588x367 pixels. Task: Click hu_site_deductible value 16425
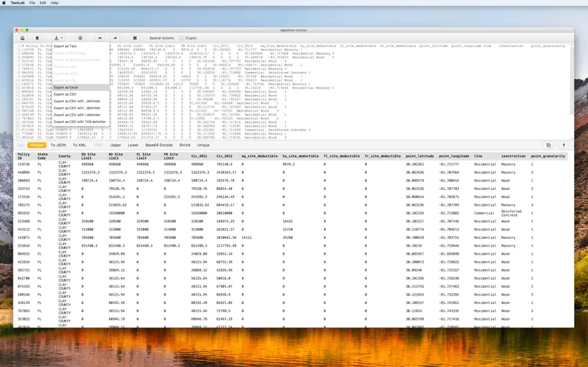pos(288,221)
